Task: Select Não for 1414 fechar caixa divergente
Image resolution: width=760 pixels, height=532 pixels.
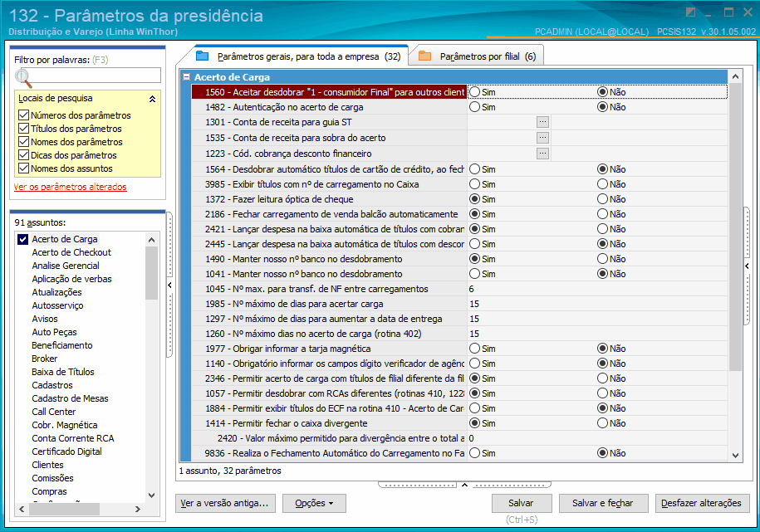Action: (602, 423)
